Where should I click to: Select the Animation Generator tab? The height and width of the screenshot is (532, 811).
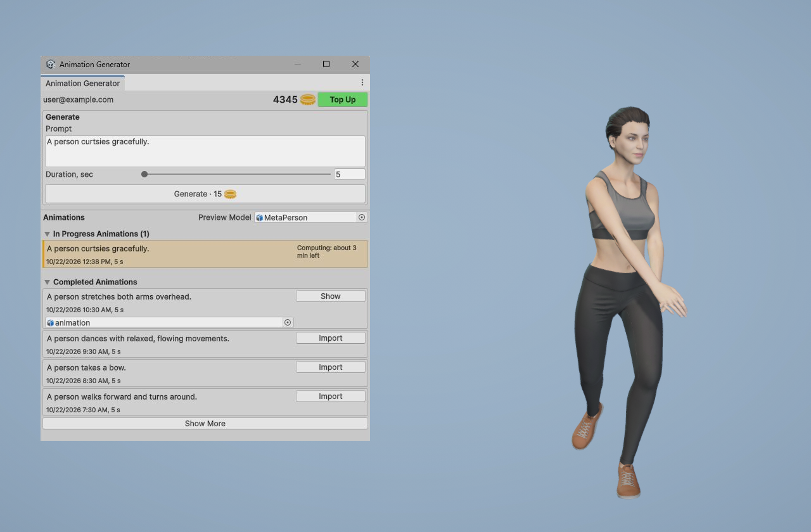pyautogui.click(x=82, y=83)
